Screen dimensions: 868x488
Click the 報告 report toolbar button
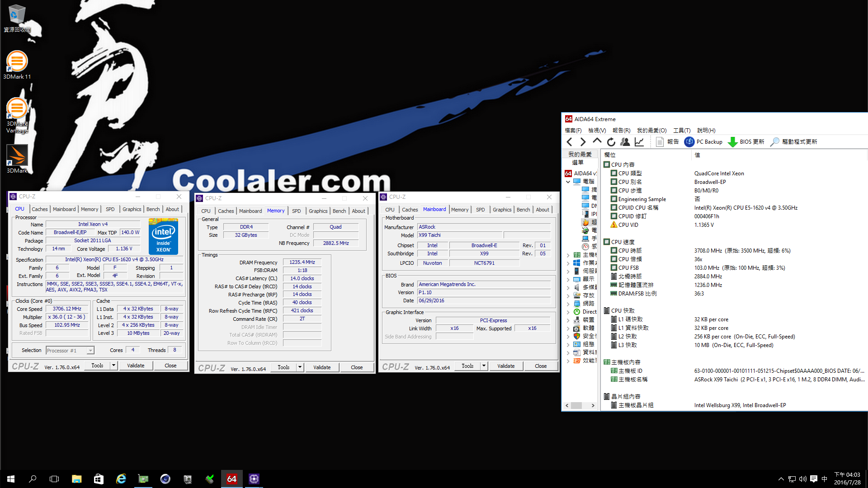tap(667, 142)
